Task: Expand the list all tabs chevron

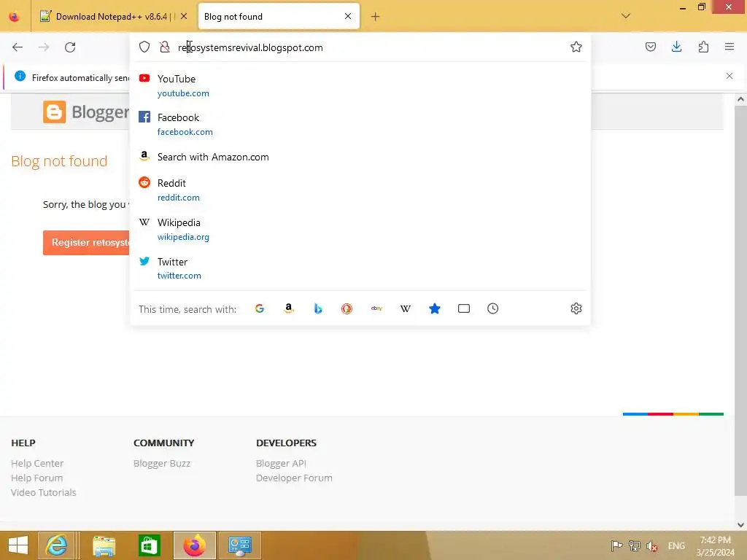Action: coord(626,16)
